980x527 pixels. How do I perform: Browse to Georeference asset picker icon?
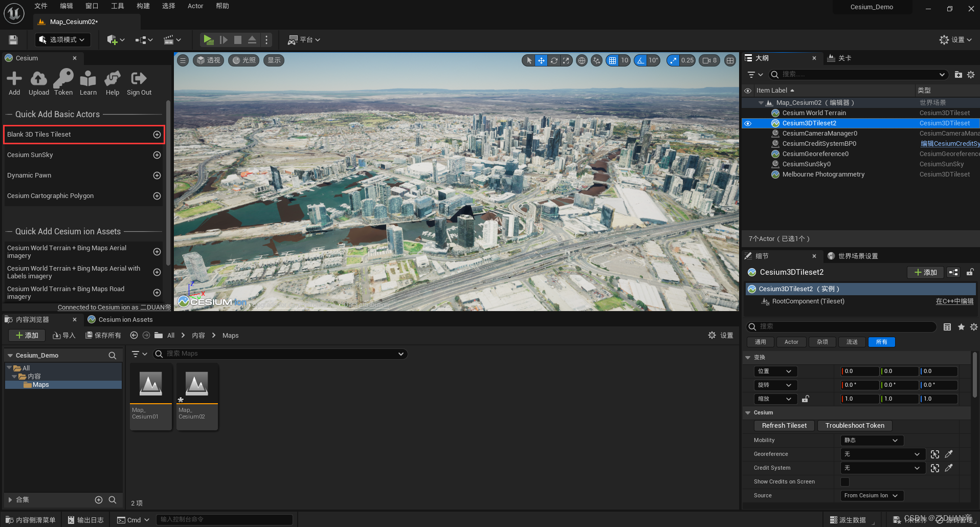(935, 454)
